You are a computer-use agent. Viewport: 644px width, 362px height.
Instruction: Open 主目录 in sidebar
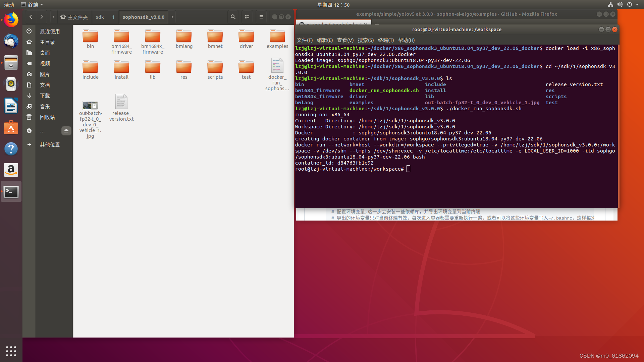(47, 42)
